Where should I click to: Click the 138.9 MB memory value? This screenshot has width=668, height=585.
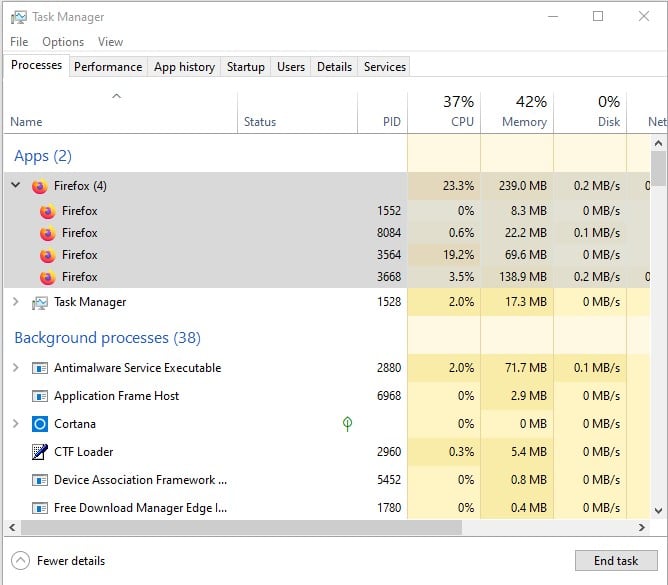pyautogui.click(x=523, y=277)
